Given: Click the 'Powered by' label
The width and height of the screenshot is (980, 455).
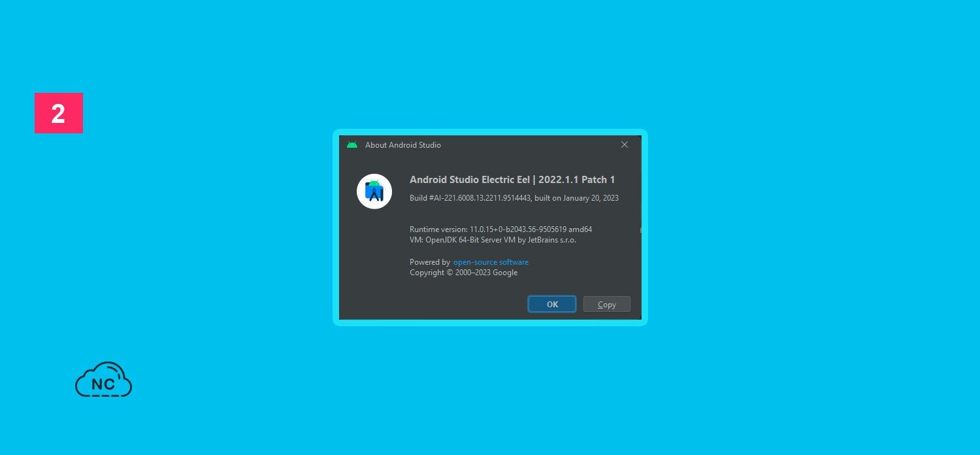Looking at the screenshot, I should [x=430, y=262].
